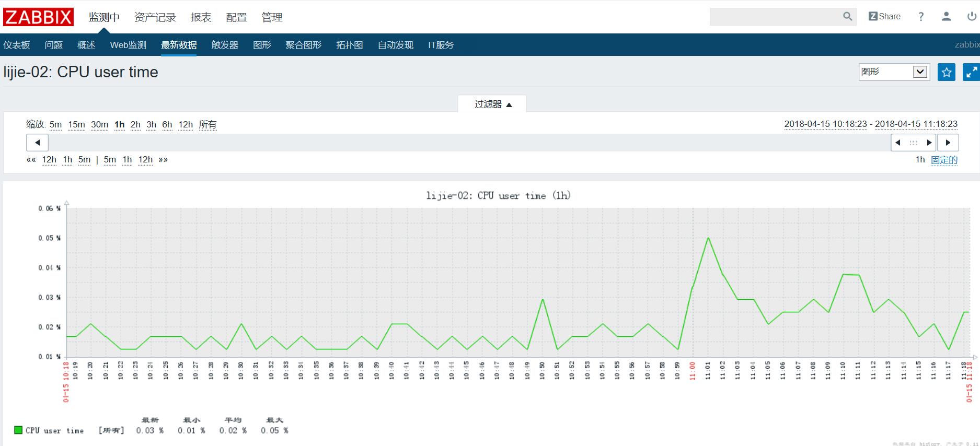Image resolution: width=980 pixels, height=446 pixels.
Task: Open the 资产记录 main menu
Action: click(x=155, y=17)
